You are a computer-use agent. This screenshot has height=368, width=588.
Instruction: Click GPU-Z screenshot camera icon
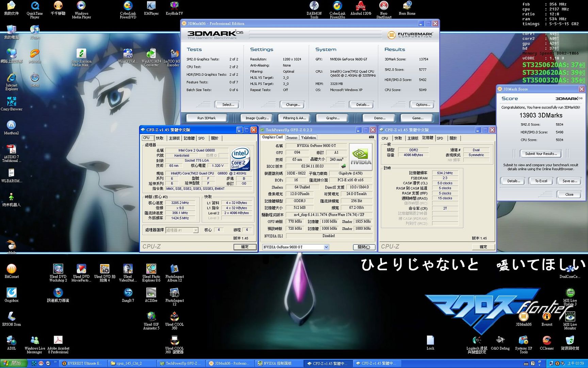(371, 137)
